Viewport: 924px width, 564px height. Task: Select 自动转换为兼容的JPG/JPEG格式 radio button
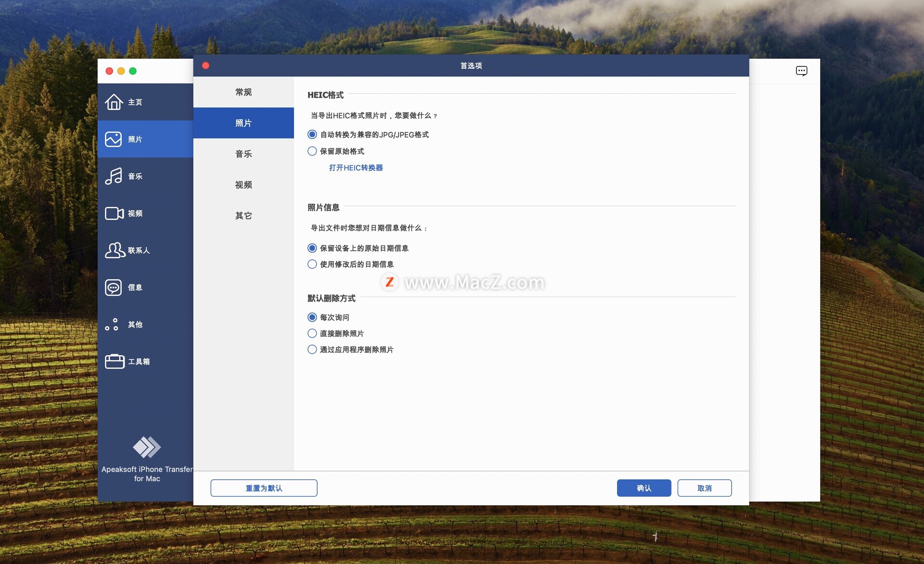(312, 135)
